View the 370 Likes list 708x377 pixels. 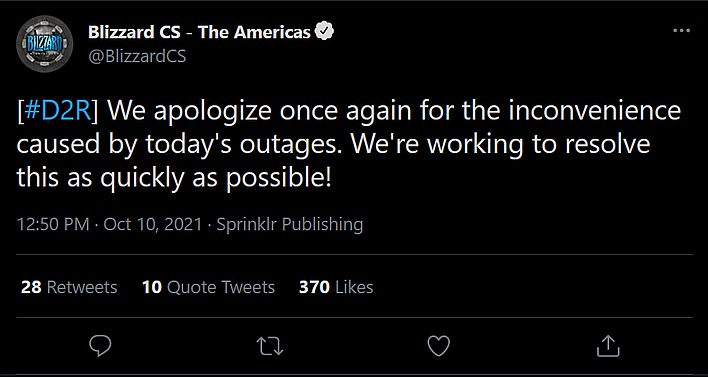(336, 287)
